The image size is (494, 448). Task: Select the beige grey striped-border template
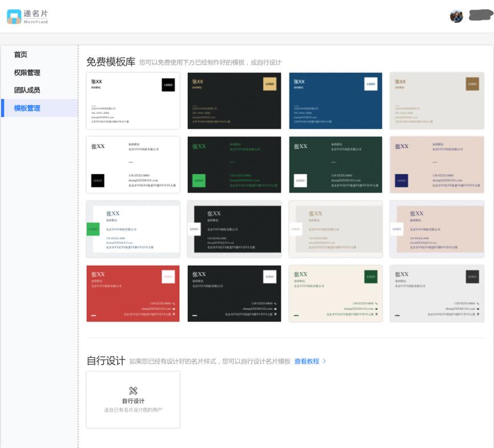(x=336, y=229)
